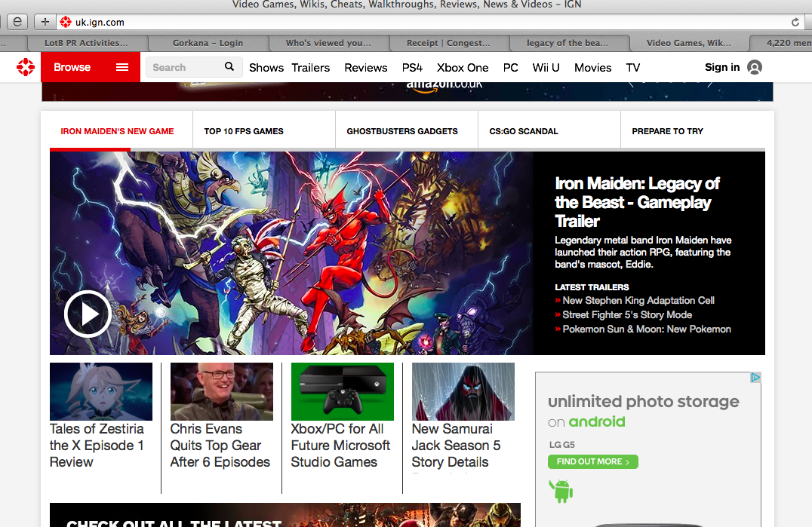Open New Stephen King Adaptation Cell link
This screenshot has width=812, height=527.
click(x=638, y=301)
